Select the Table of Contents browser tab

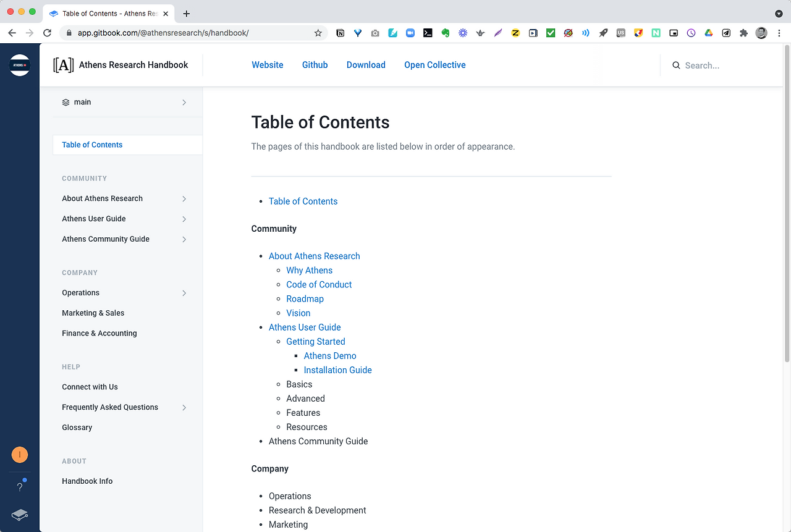[109, 14]
